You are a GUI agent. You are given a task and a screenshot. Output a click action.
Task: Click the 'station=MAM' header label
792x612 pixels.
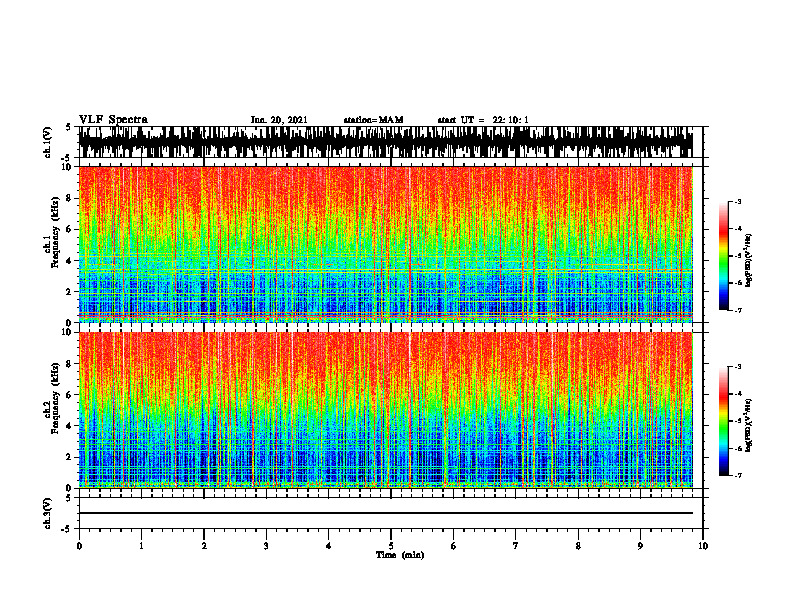(x=373, y=120)
